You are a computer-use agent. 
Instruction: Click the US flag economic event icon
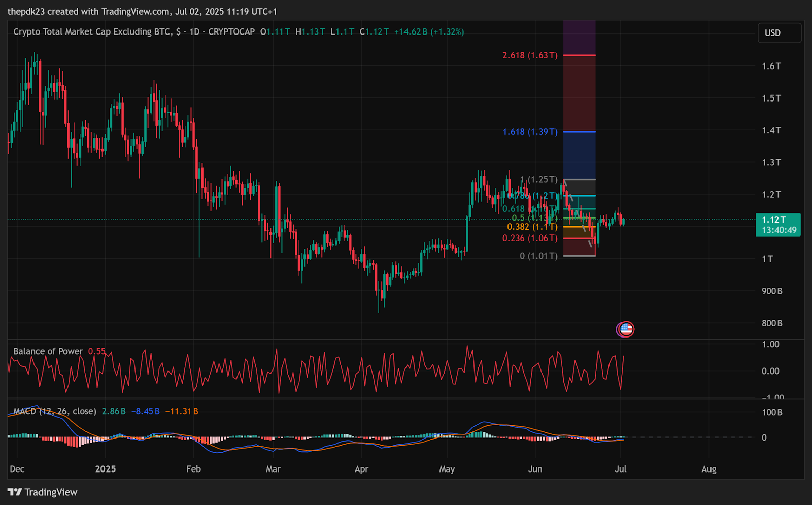[x=625, y=329]
